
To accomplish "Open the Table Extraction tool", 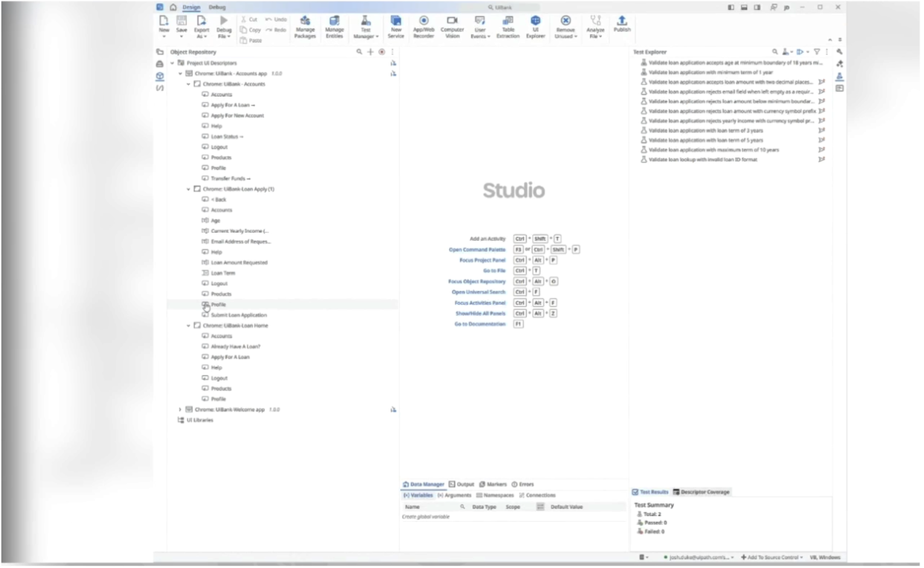I will pos(508,26).
